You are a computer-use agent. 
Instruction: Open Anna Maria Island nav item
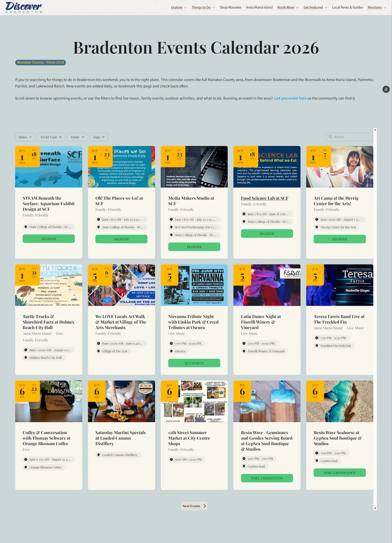point(259,8)
